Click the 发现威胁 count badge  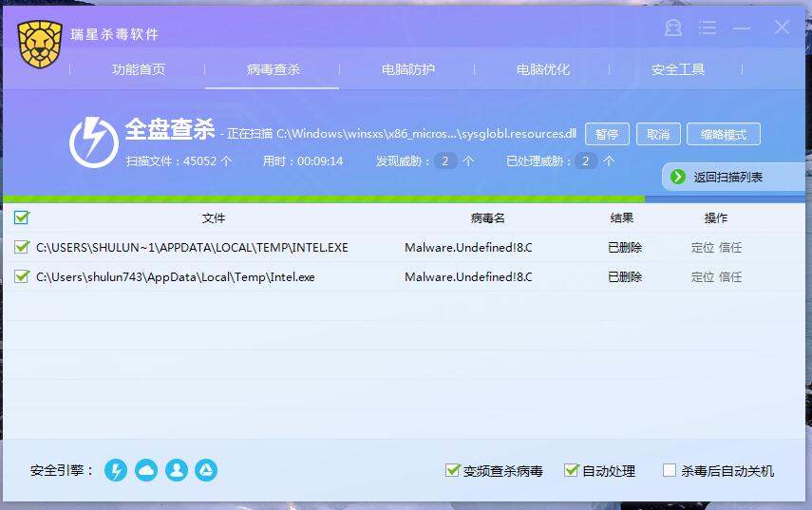pyautogui.click(x=444, y=161)
